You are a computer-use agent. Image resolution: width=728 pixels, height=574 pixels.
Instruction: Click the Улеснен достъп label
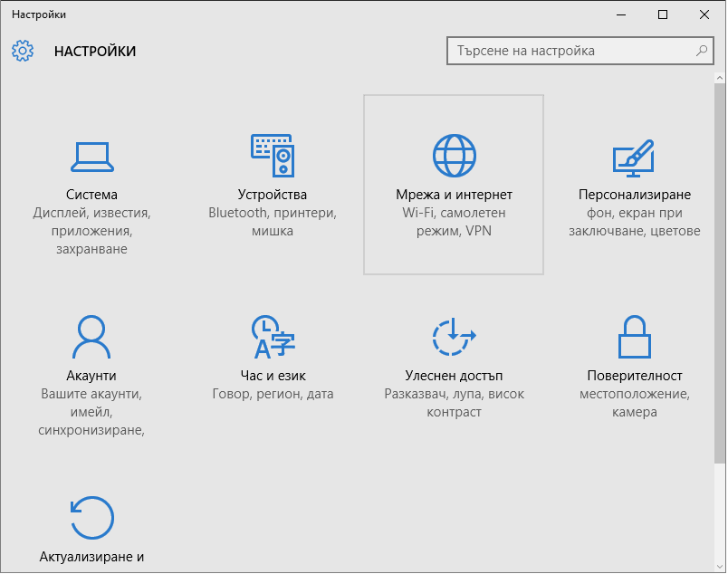(x=454, y=376)
